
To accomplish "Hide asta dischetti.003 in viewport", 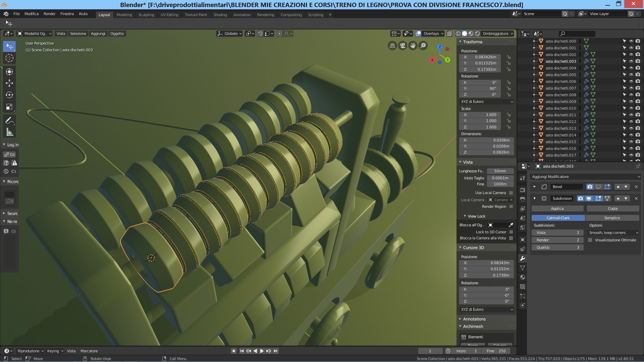I will point(631,61).
